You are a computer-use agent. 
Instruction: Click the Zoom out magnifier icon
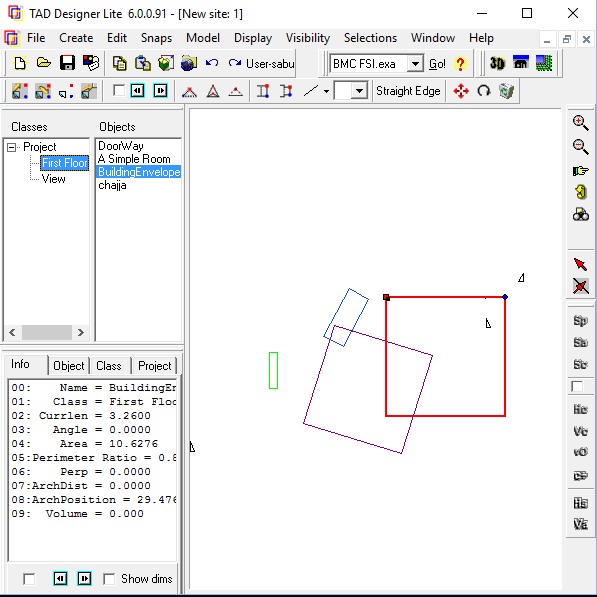[x=580, y=146]
